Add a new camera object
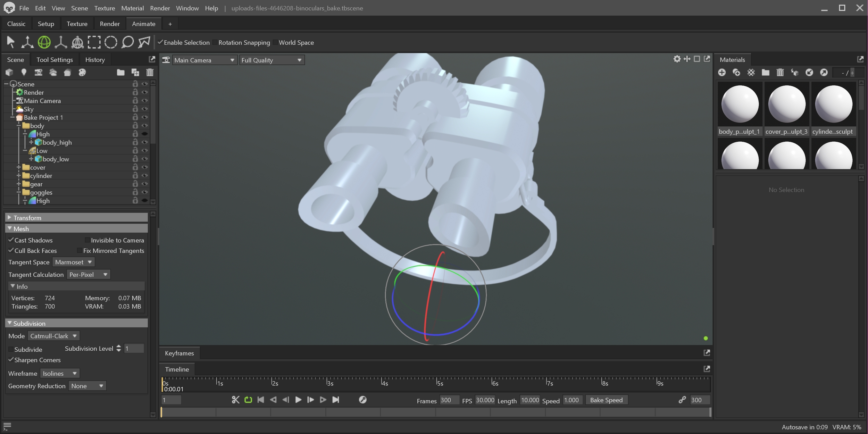The height and width of the screenshot is (434, 868). point(38,72)
